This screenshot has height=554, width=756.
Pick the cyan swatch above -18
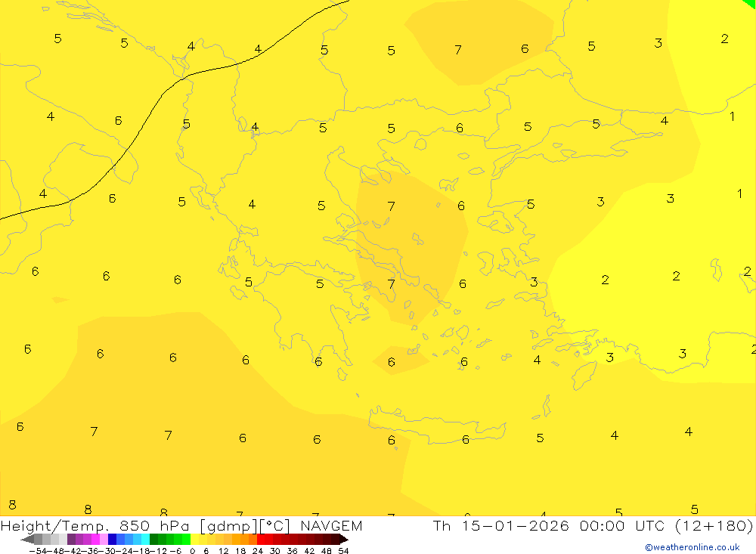[145, 540]
